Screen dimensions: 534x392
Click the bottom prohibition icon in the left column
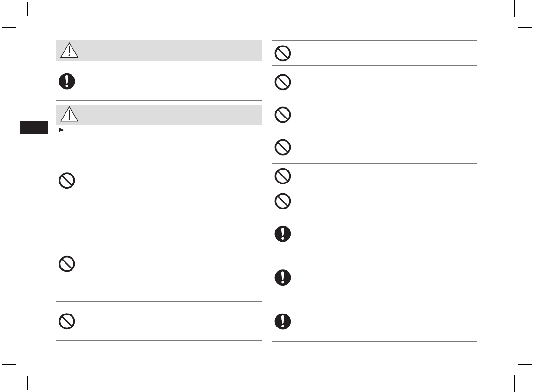pos(67,321)
